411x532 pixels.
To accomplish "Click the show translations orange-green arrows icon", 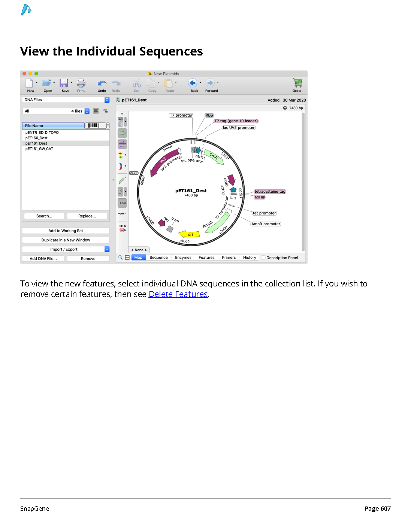I will 121,155.
